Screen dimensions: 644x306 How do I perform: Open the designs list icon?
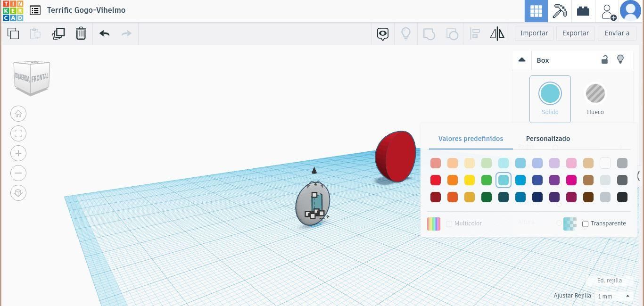tap(35, 10)
